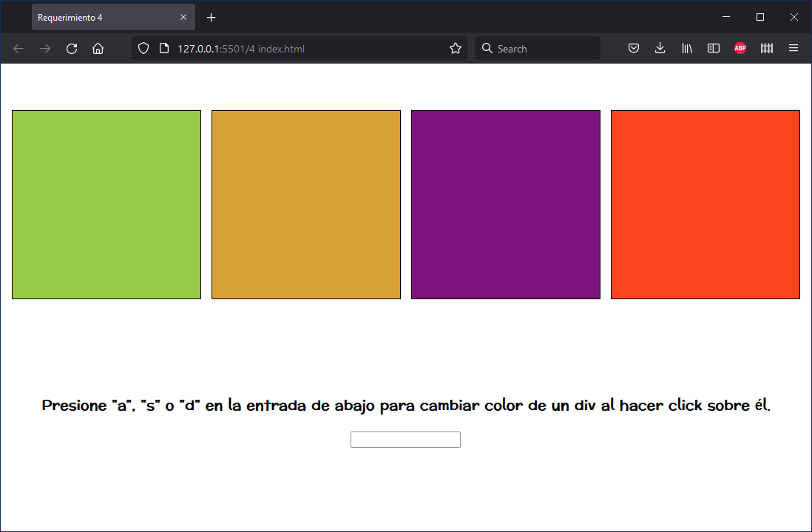Save page to Pocket
The width and height of the screenshot is (812, 532).
coord(634,48)
